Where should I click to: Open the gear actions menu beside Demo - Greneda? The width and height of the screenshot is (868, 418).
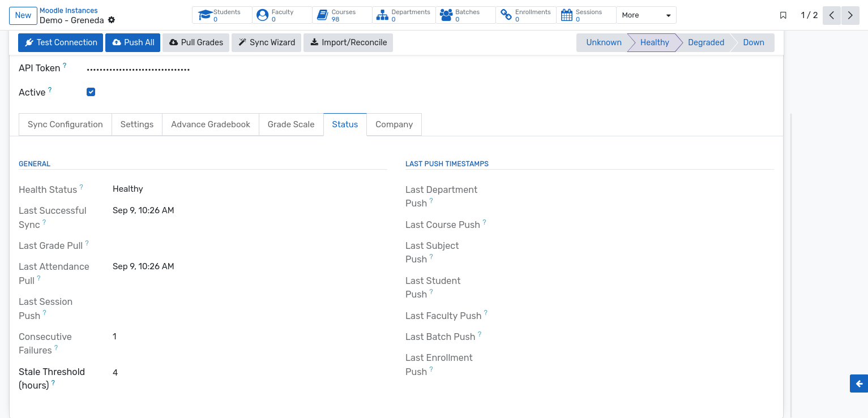pos(112,20)
